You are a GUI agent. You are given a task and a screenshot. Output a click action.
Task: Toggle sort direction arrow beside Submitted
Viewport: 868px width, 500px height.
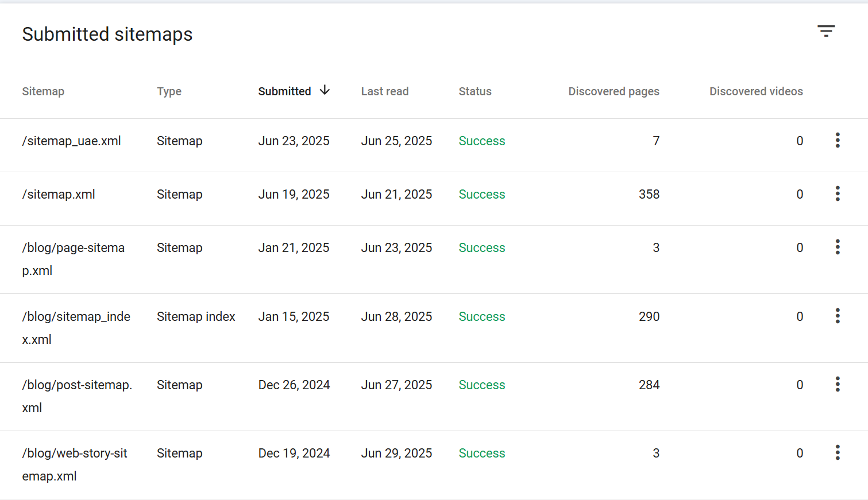325,91
